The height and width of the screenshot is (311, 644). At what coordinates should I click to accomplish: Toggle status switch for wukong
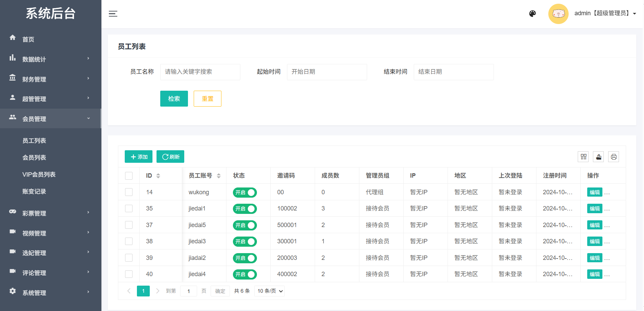[245, 193]
